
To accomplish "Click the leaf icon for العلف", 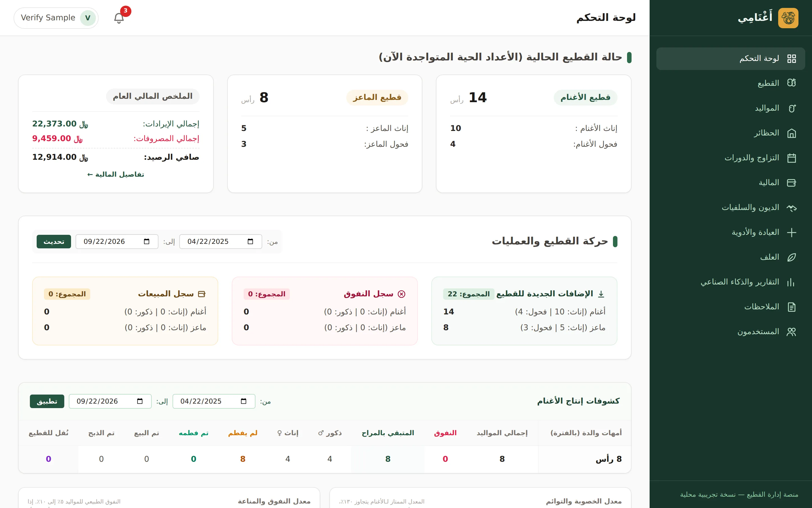I will [791, 257].
